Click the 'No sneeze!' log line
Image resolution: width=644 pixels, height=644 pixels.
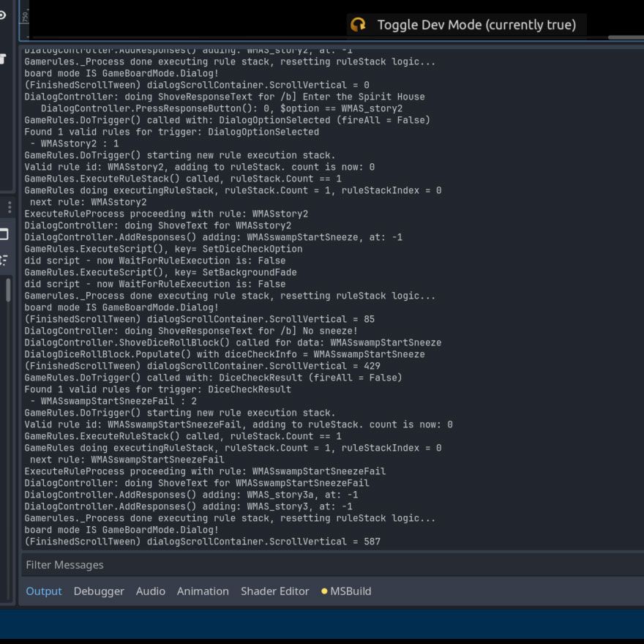[191, 331]
